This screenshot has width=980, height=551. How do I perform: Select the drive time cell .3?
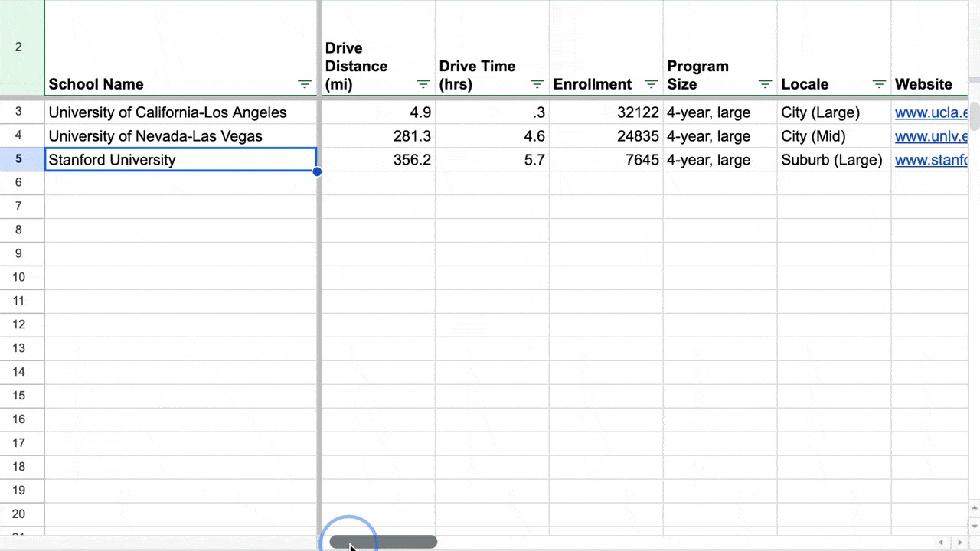pyautogui.click(x=492, y=112)
